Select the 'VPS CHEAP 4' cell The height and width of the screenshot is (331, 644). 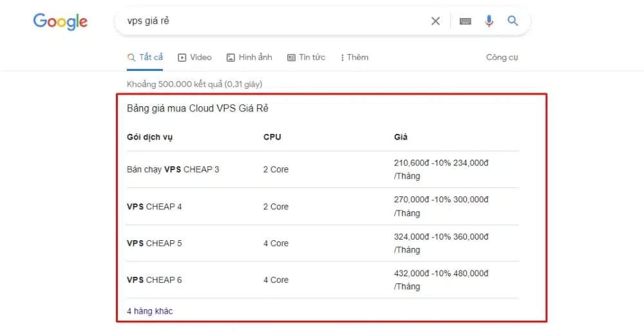[x=154, y=207]
